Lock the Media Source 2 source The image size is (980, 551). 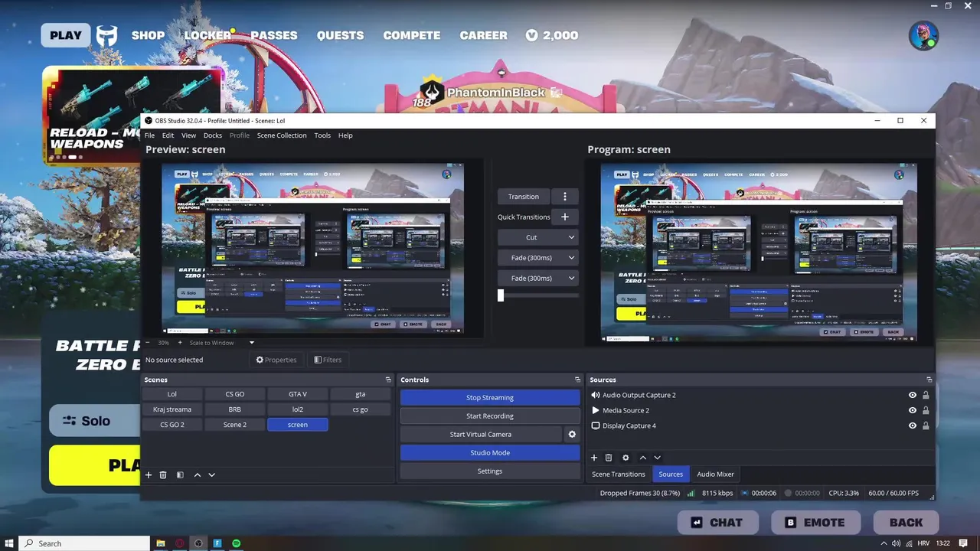(926, 411)
